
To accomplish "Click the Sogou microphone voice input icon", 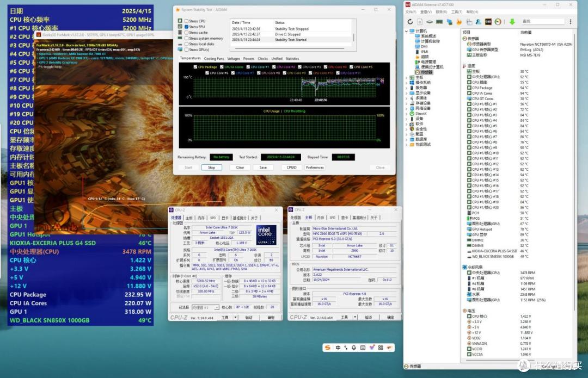I will [x=354, y=348].
